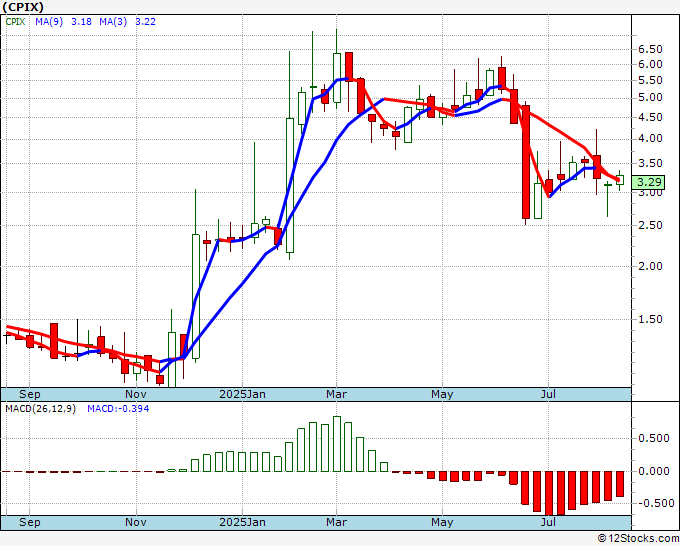Click the 5.00 price axis label
This screenshot has height=546, width=680.
(x=650, y=98)
